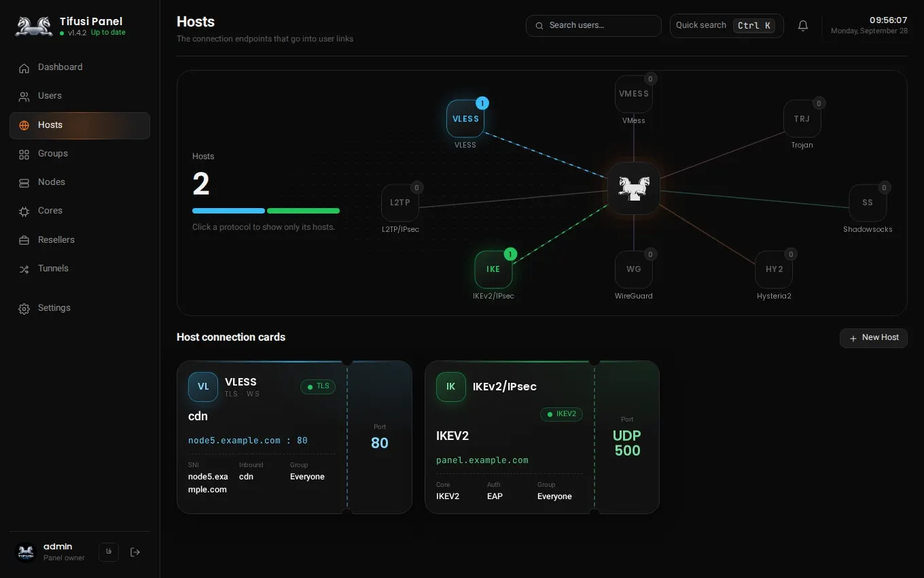The height and width of the screenshot is (578, 924).
Task: Click the panel.example.com address
Action: coord(482,460)
